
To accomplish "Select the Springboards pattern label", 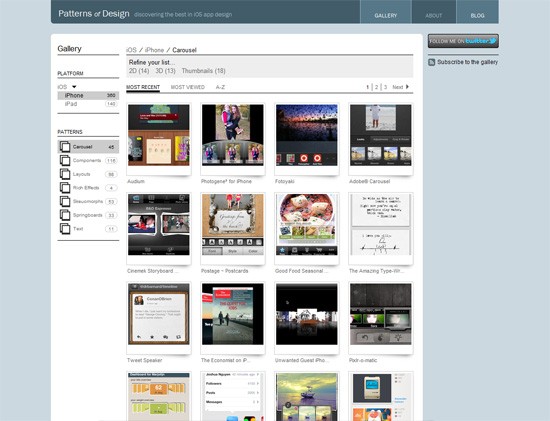I will pos(88,215).
